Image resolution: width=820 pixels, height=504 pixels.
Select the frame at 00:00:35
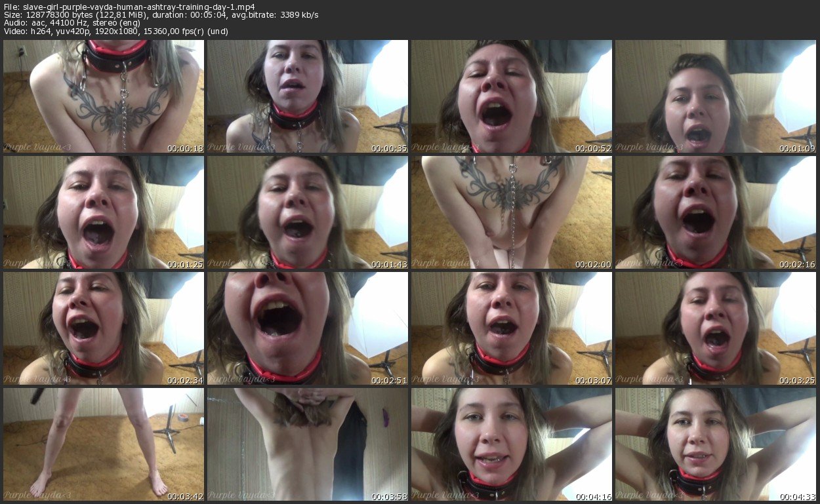pos(308,96)
